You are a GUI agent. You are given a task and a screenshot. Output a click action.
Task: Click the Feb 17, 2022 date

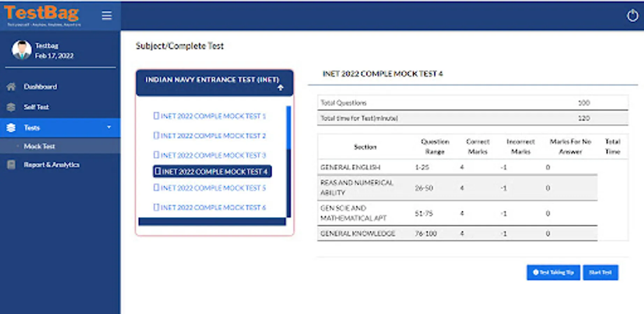54,56
